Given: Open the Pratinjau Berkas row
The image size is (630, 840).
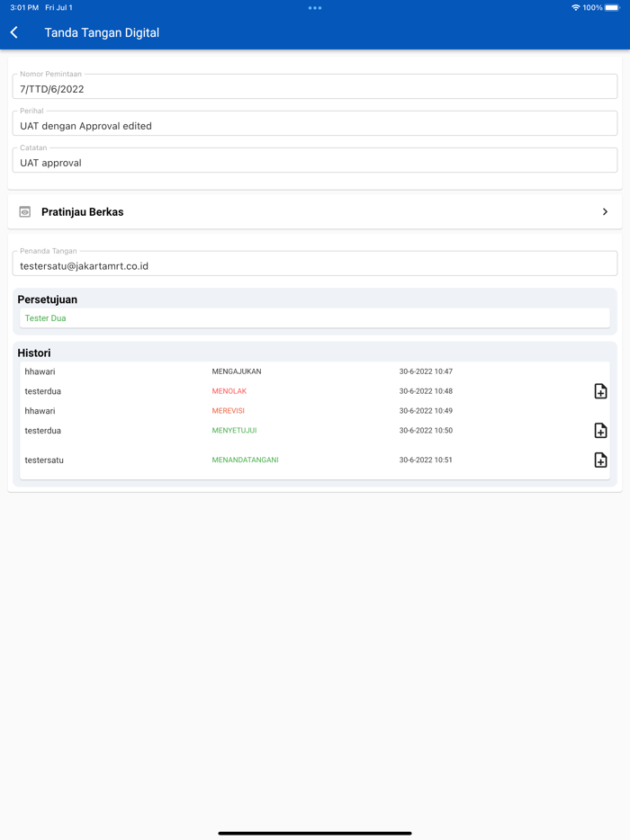Looking at the screenshot, I should [315, 212].
